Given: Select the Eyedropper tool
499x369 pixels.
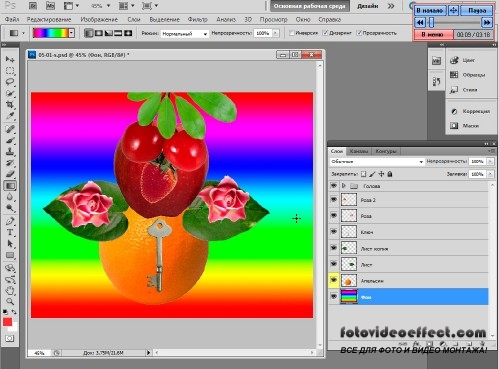Looking at the screenshot, I should tap(10, 116).
